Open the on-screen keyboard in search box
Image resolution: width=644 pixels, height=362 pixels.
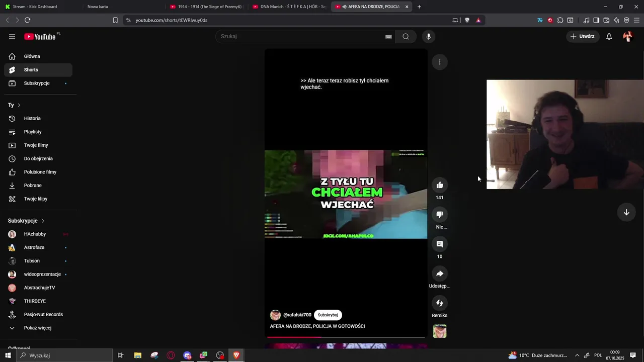388,36
